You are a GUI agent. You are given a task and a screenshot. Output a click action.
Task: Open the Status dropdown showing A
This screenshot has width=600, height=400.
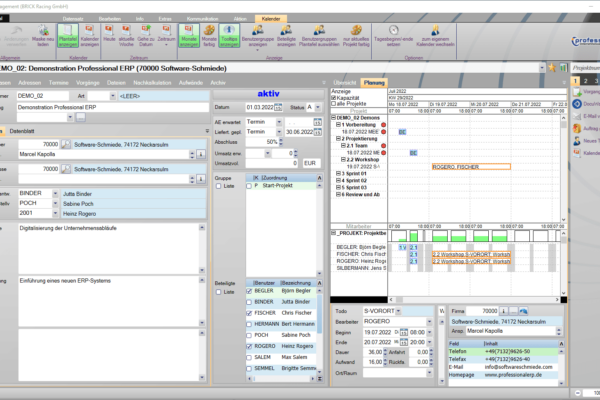tap(318, 108)
